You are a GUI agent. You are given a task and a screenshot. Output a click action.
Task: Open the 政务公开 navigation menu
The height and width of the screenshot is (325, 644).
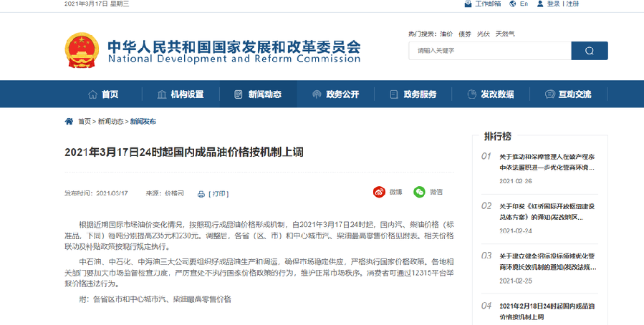(x=335, y=94)
